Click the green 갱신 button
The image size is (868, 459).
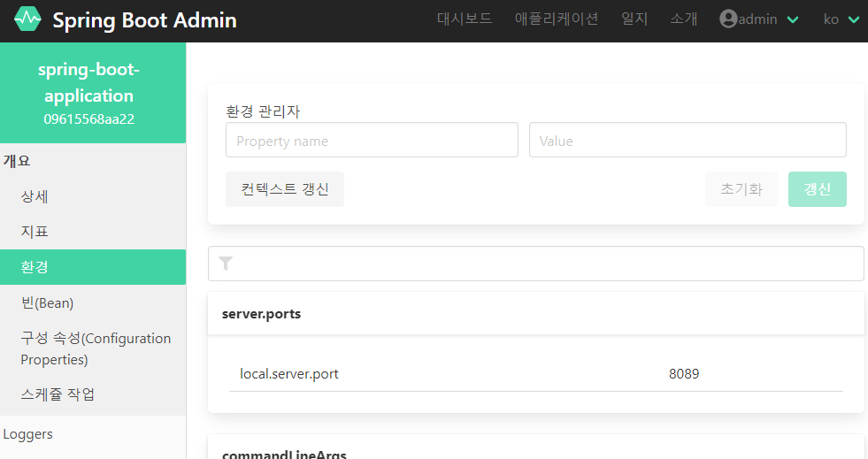(x=817, y=189)
